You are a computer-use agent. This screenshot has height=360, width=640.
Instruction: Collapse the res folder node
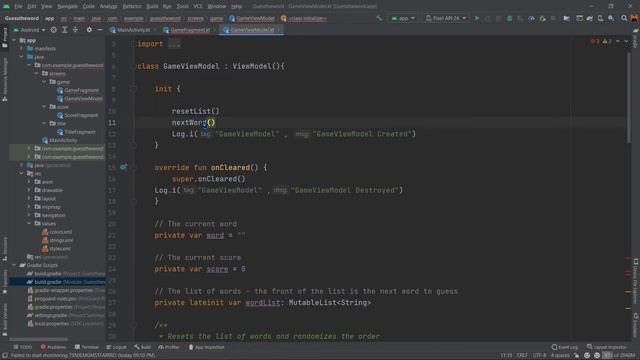click(22, 173)
